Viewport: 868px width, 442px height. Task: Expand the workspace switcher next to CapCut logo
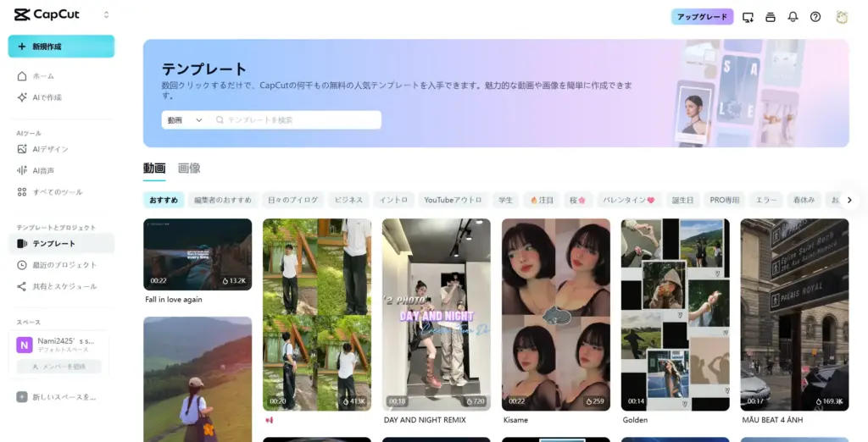point(106,14)
